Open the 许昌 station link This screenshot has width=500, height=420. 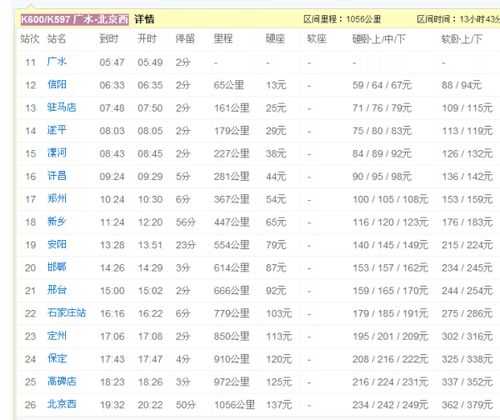57,176
